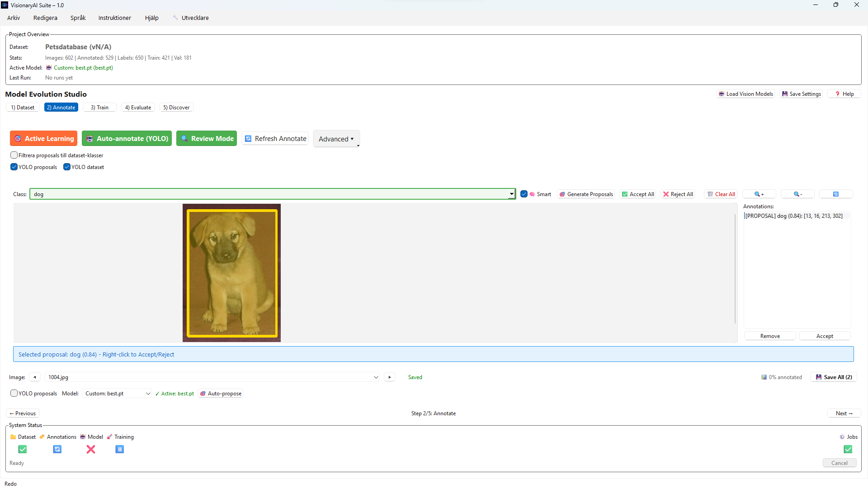Enable Filtrera proposals till dataset-klasser checkbox
Viewport: 868px width, 488px height.
coord(14,155)
